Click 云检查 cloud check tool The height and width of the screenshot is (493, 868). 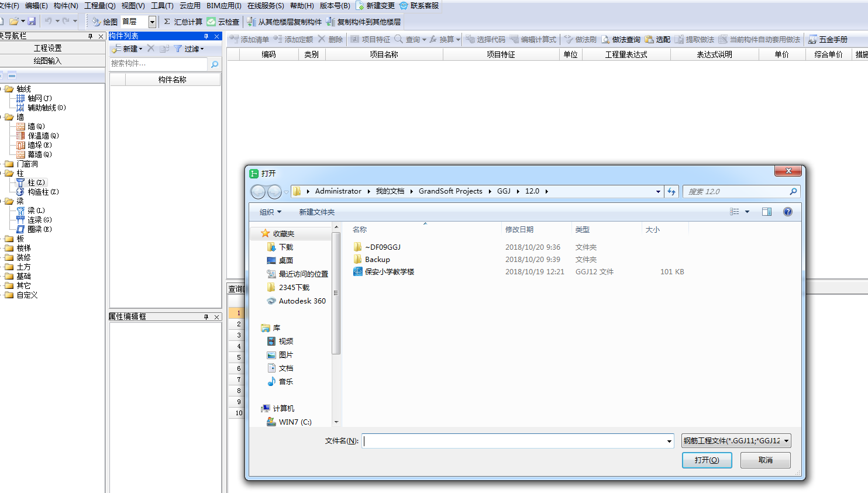pyautogui.click(x=223, y=22)
